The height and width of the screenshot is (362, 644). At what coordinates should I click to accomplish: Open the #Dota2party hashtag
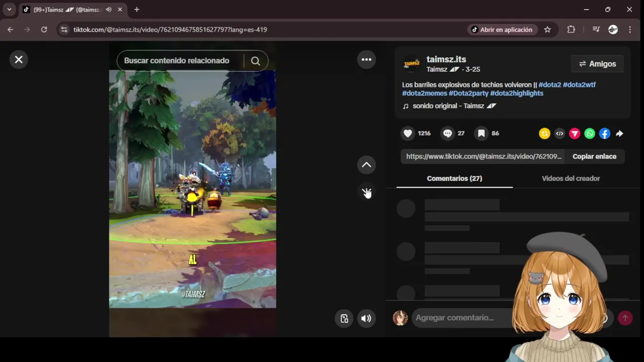(x=468, y=94)
